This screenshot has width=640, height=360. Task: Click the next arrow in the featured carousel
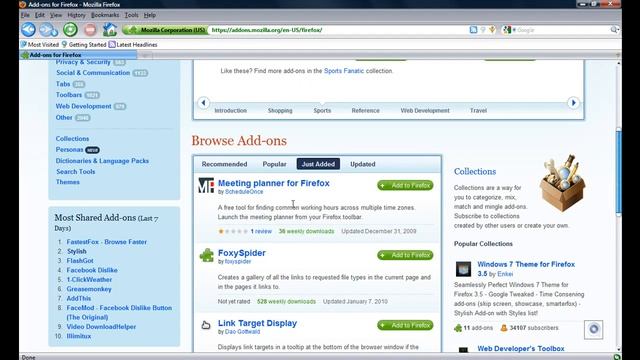click(x=573, y=103)
